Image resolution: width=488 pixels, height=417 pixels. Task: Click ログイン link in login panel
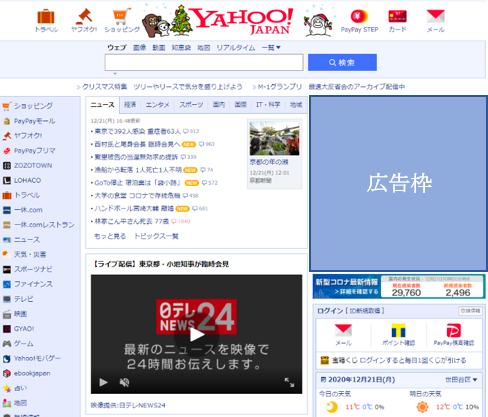(330, 311)
